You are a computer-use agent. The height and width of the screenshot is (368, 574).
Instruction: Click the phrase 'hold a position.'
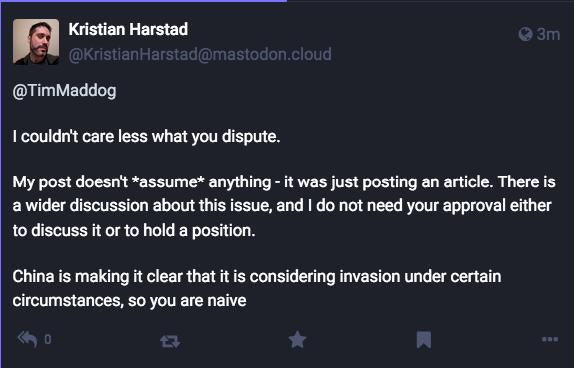pyautogui.click(x=199, y=231)
